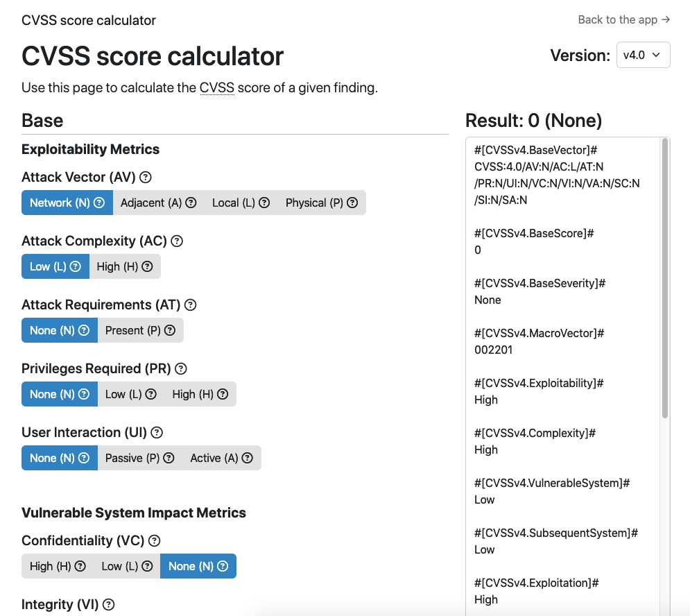Show help for Low (L) privileges required
Viewport: 690px width, 616px height.
[x=151, y=394]
